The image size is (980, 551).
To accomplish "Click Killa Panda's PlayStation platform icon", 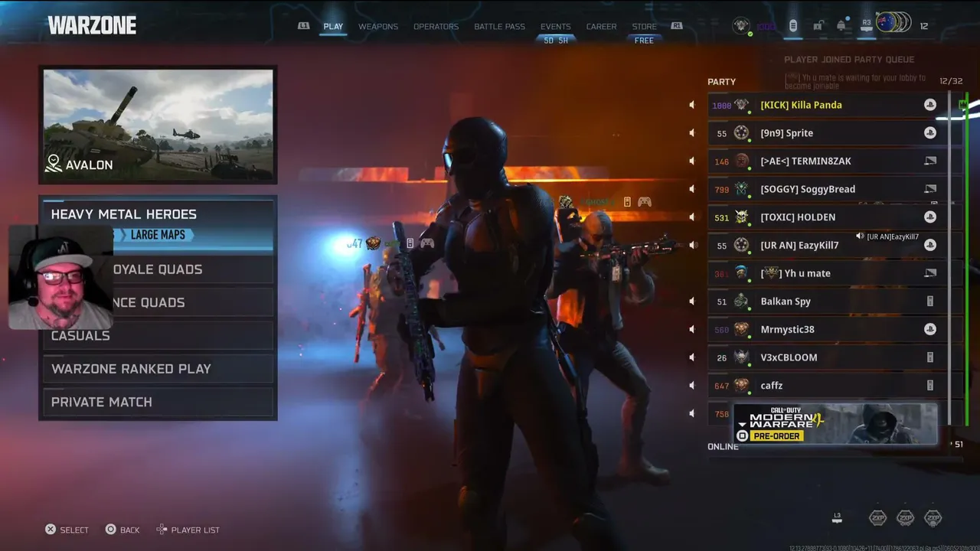I will click(930, 105).
